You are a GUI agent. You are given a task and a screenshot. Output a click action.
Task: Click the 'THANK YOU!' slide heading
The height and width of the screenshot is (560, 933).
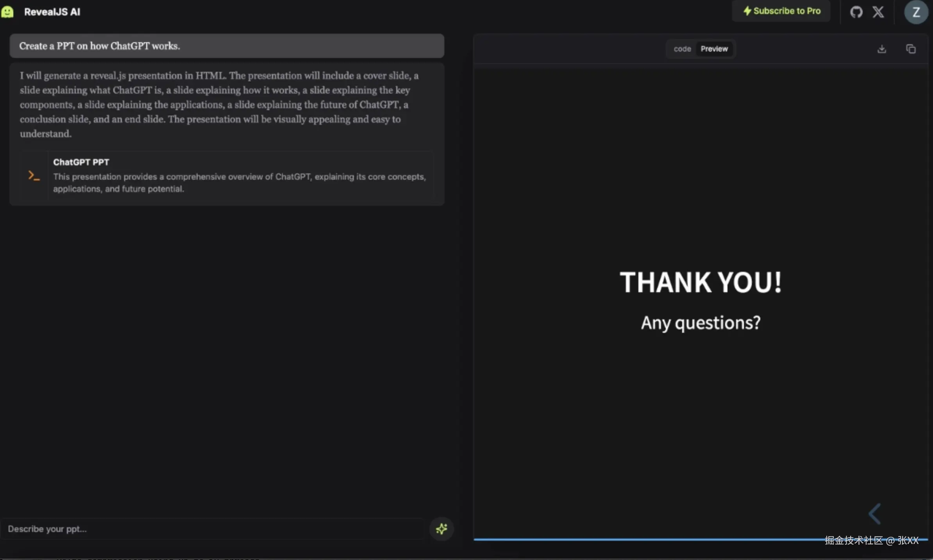(x=701, y=282)
